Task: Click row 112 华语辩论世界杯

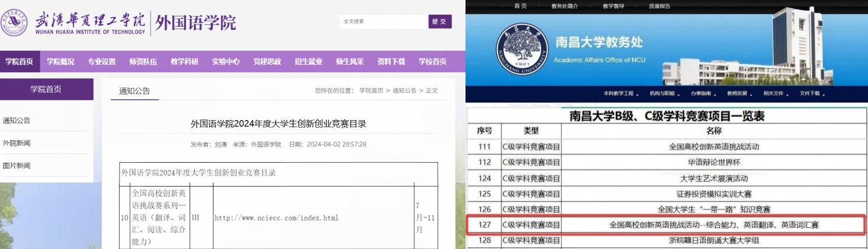Action: click(713, 162)
